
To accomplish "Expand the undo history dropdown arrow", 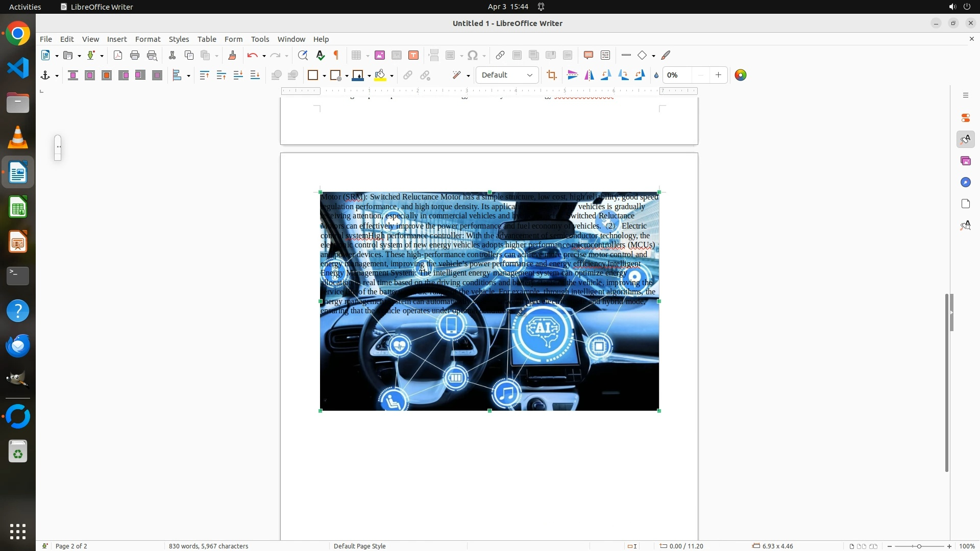I will click(264, 56).
